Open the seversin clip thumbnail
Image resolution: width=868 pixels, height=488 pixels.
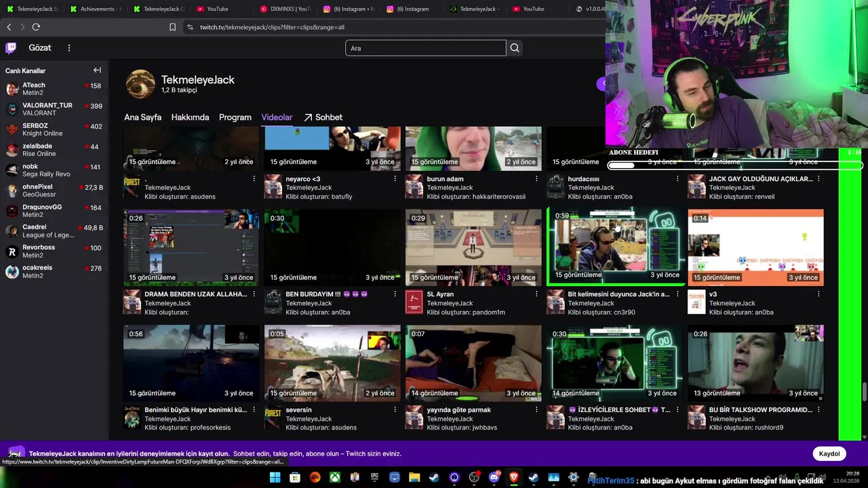pos(332,363)
